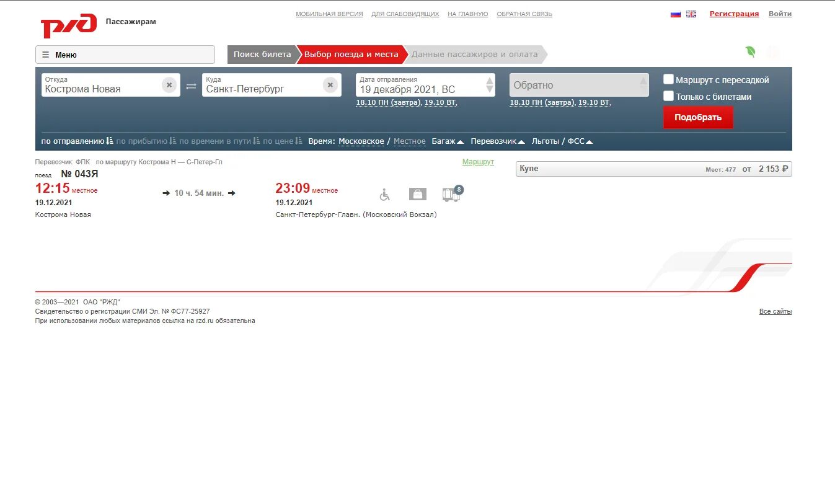This screenshot has height=504, width=835.
Task: Switch site language to English flag
Action: click(x=691, y=14)
